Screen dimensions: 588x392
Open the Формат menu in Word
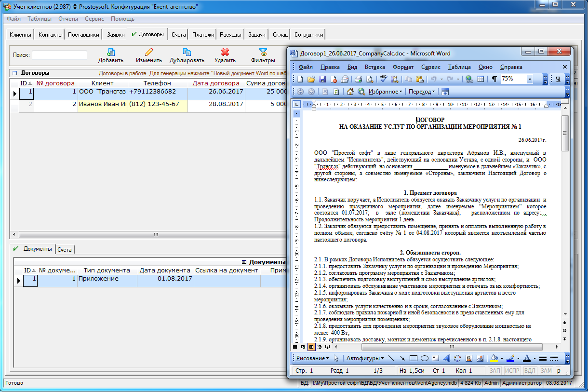(402, 67)
